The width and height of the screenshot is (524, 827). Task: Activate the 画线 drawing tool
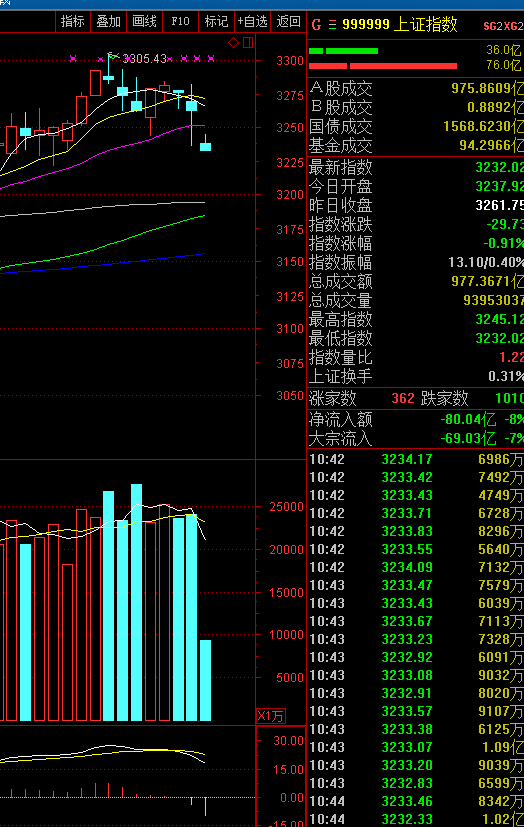click(144, 22)
